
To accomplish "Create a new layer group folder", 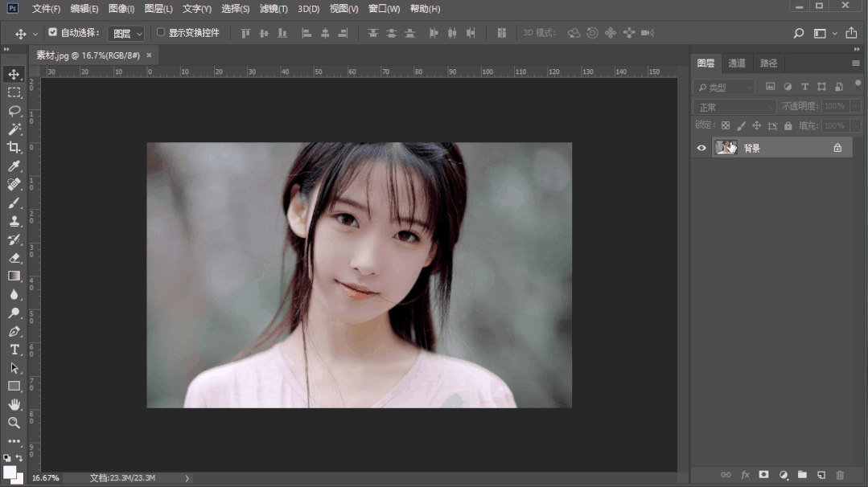I will click(802, 475).
